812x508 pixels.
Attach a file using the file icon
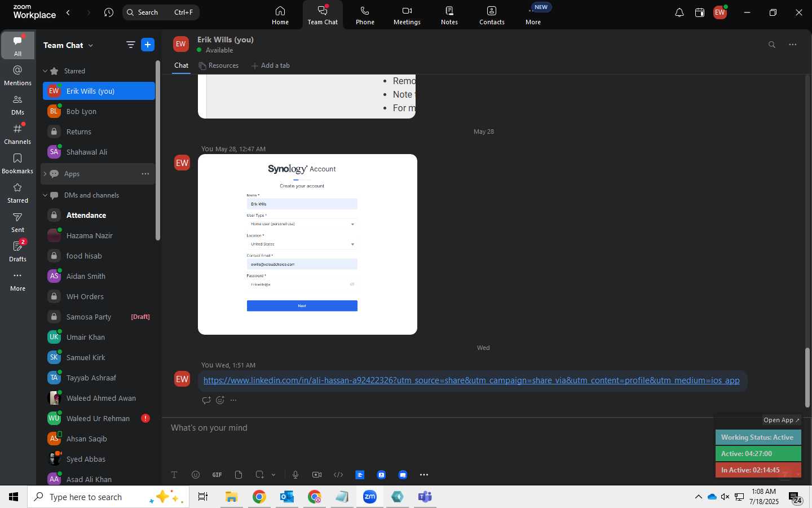(x=239, y=475)
